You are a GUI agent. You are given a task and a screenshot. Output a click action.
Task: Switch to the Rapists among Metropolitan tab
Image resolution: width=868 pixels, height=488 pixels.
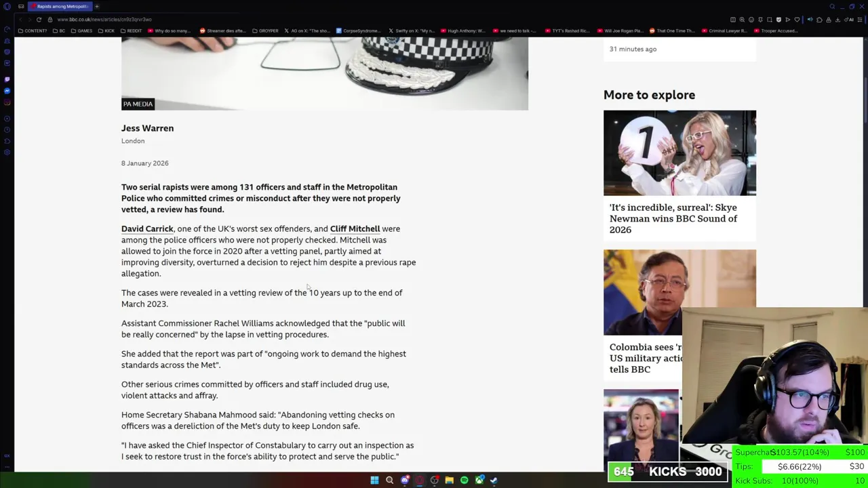(x=60, y=6)
